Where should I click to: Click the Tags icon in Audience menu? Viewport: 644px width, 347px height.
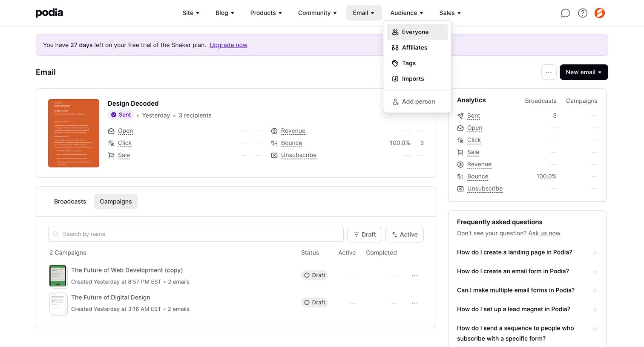(395, 63)
